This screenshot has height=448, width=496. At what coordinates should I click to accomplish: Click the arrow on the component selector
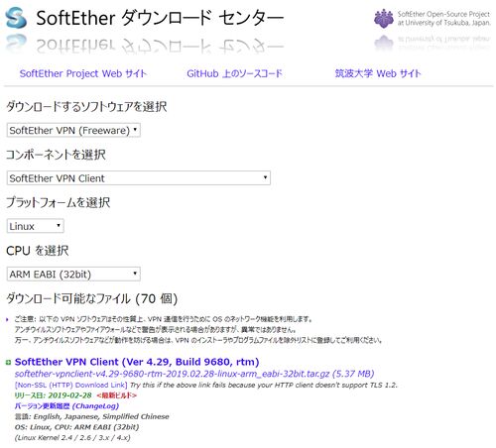coord(265,177)
